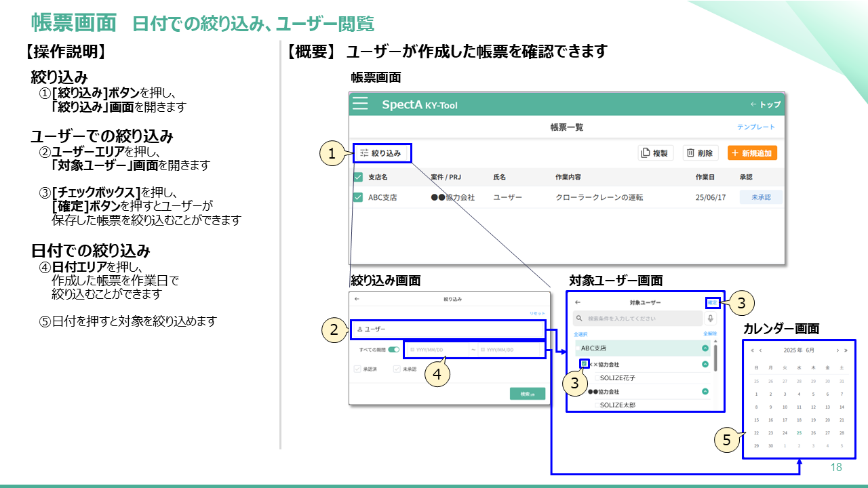Select date 25 in the June calendar
Image resolution: width=868 pixels, height=488 pixels.
[800, 432]
